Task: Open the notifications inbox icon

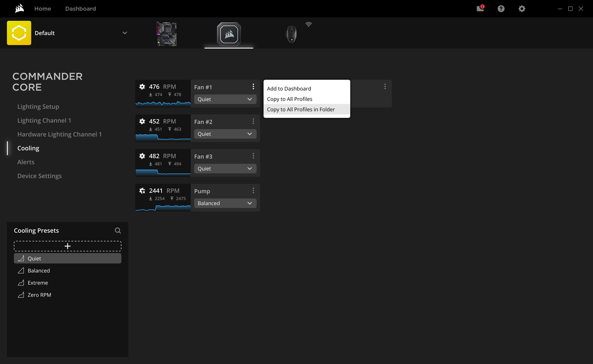Action: (x=480, y=8)
